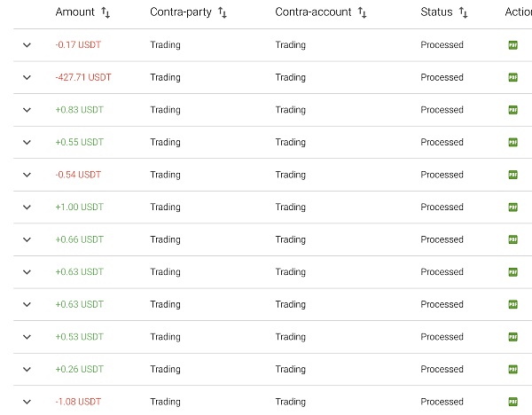Get PDF for the +1.00 USDT transaction
532x415 pixels.
[x=512, y=207]
